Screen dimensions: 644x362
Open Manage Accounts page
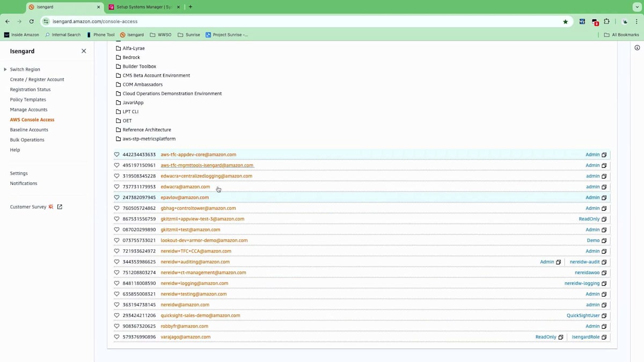28,109
